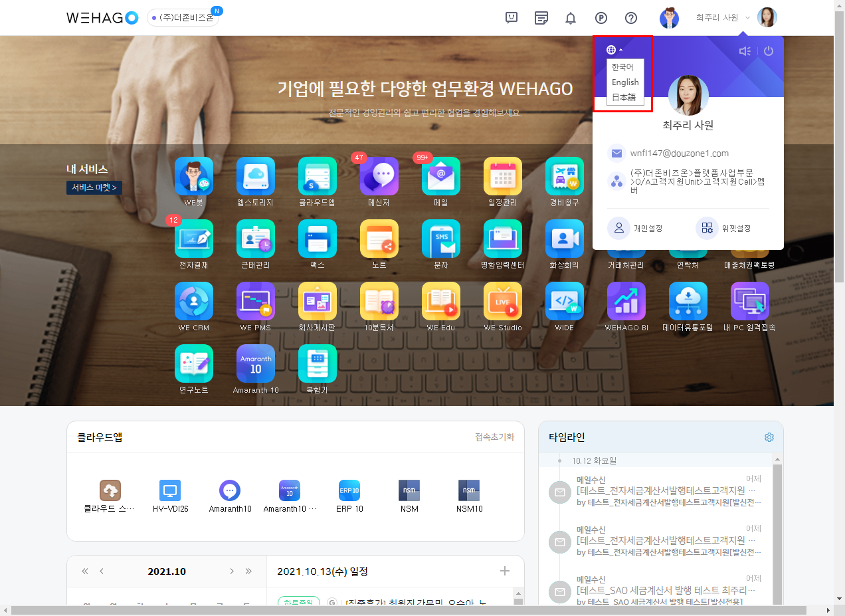Click the 서비스 마켓 button
Image resolution: width=845 pixels, height=616 pixels.
[94, 188]
